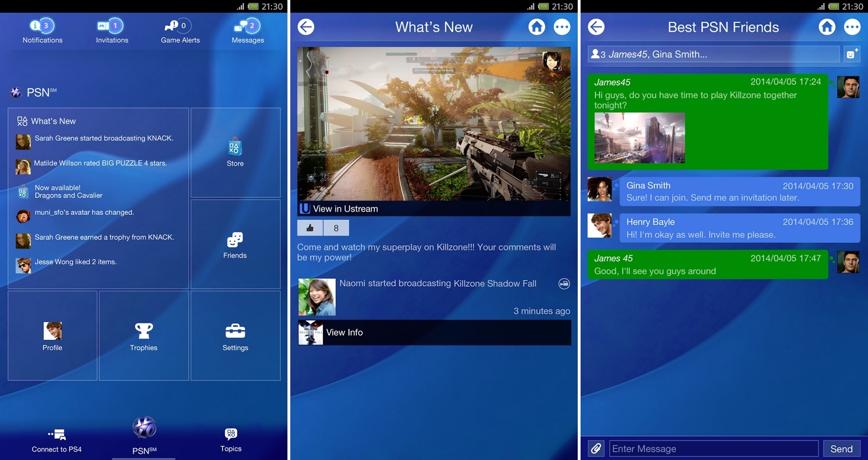Open the like count 8

[x=336, y=228]
